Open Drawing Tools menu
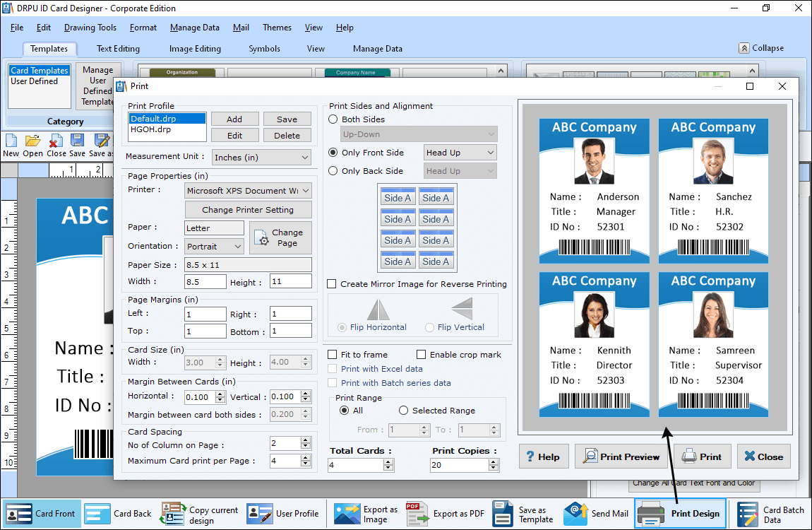This screenshot has width=812, height=530. [90, 28]
